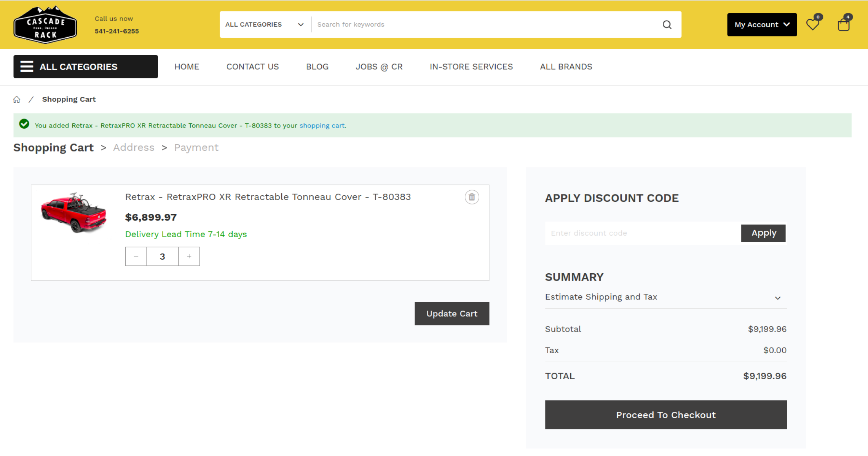Click the home breadcrumb icon
This screenshot has height=456, width=868.
coord(17,99)
